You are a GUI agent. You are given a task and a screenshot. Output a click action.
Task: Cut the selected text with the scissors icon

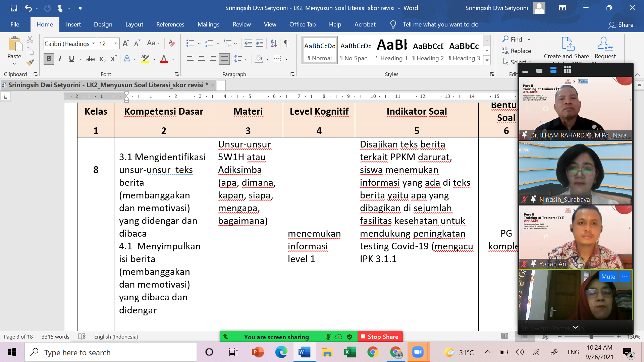coord(30,40)
